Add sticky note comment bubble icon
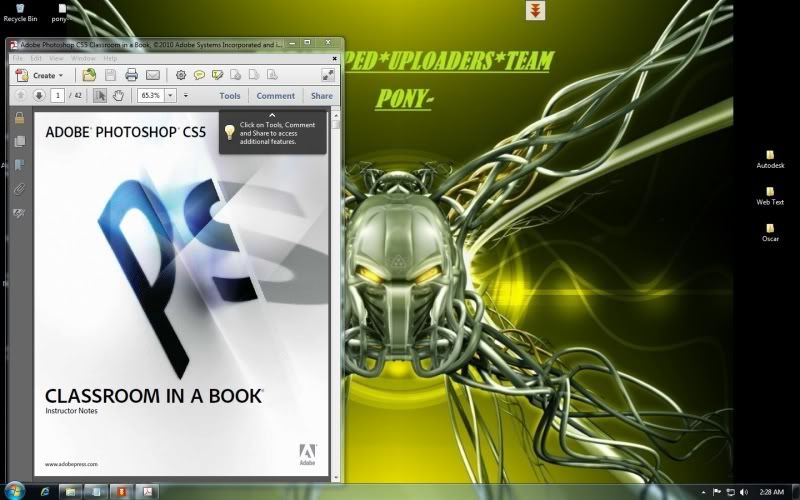Viewport: 800px width, 500px height. coord(199,76)
